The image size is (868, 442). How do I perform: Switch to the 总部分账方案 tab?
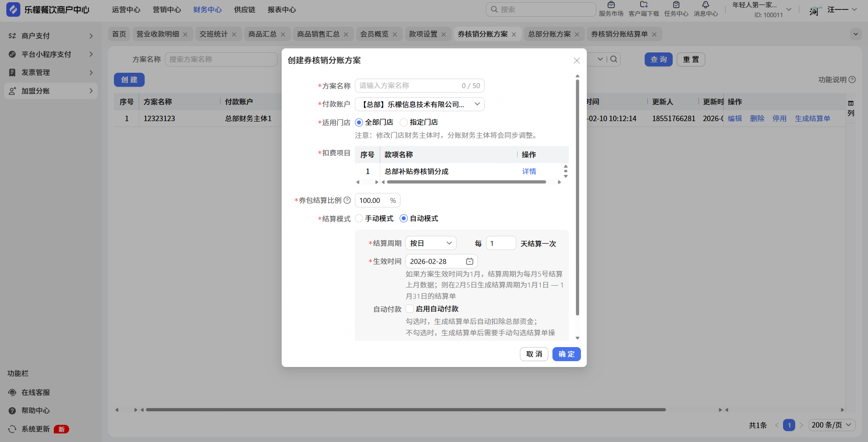click(x=549, y=34)
